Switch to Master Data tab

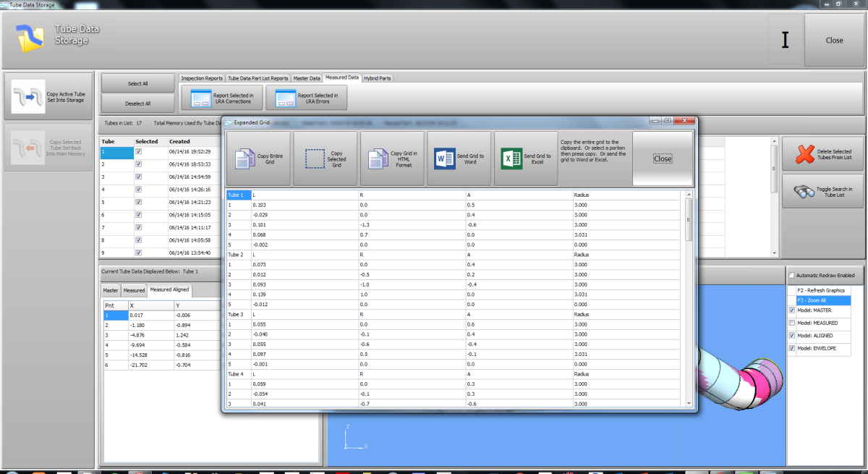click(x=307, y=78)
